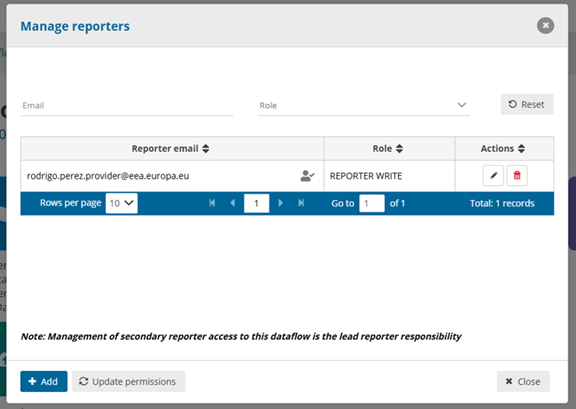576x409 pixels.
Task: Go to previous page arrow
Action: tap(233, 203)
